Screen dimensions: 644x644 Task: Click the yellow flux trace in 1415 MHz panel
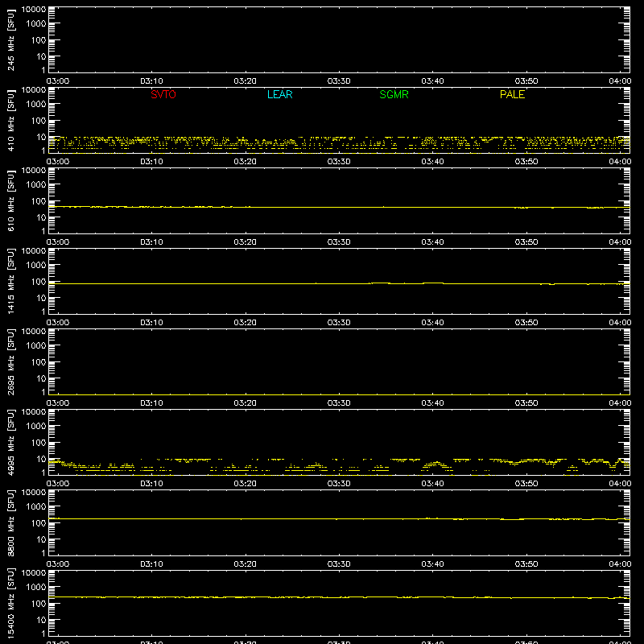(x=339, y=284)
